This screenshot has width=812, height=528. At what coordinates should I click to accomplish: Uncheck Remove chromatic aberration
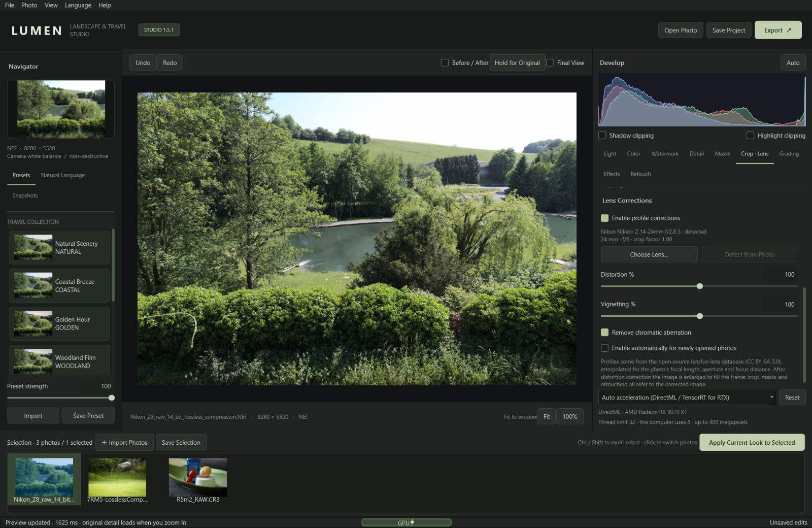tap(605, 333)
